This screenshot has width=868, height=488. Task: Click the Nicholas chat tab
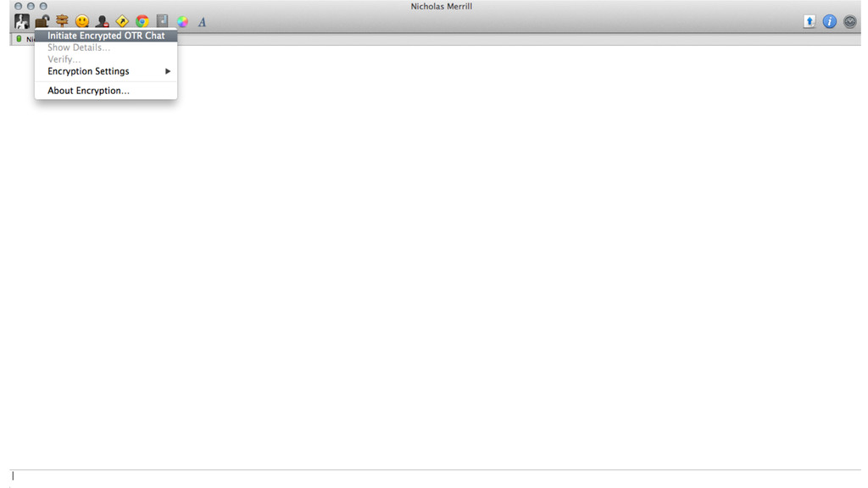pos(25,39)
